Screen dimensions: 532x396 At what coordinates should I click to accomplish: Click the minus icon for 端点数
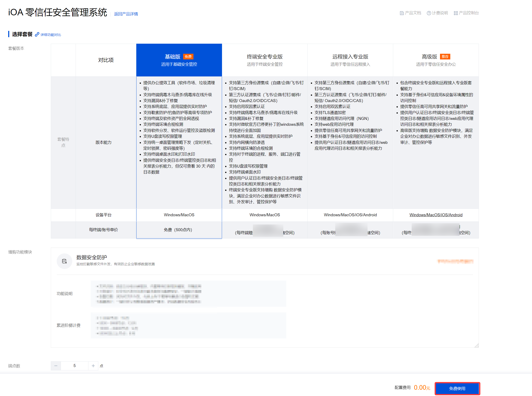(56, 366)
